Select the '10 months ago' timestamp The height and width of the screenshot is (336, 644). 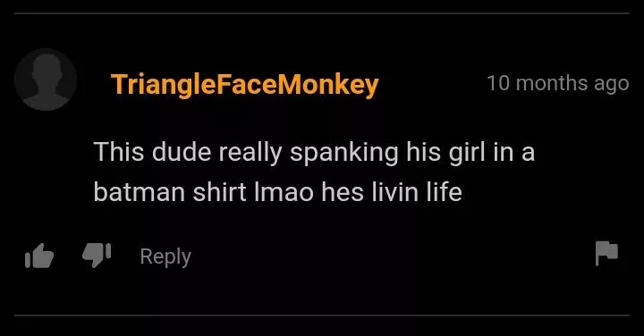coord(558,84)
